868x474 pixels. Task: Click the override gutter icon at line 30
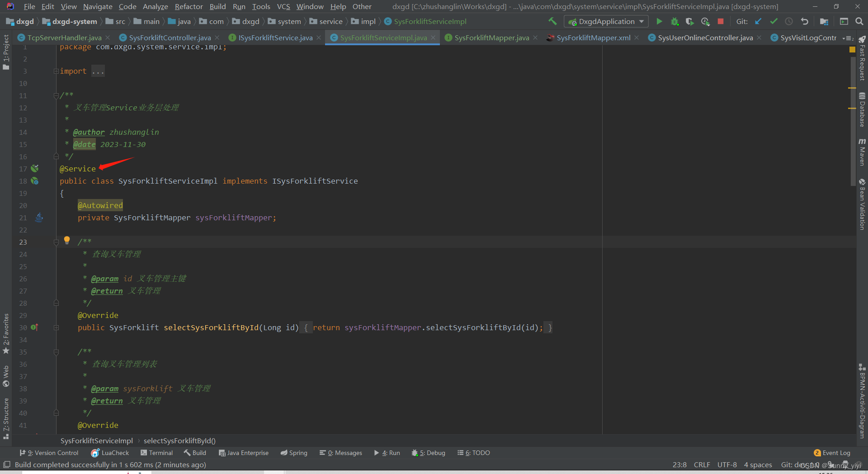[x=35, y=327]
